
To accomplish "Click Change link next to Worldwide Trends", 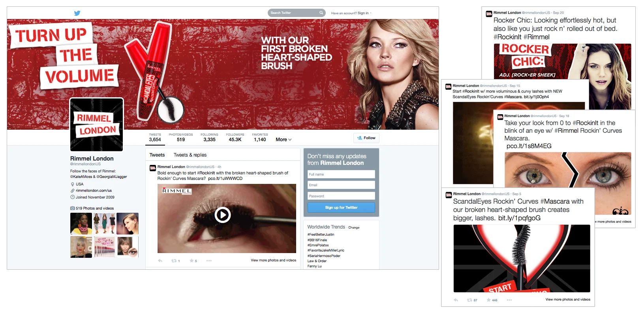I will click(x=354, y=228).
